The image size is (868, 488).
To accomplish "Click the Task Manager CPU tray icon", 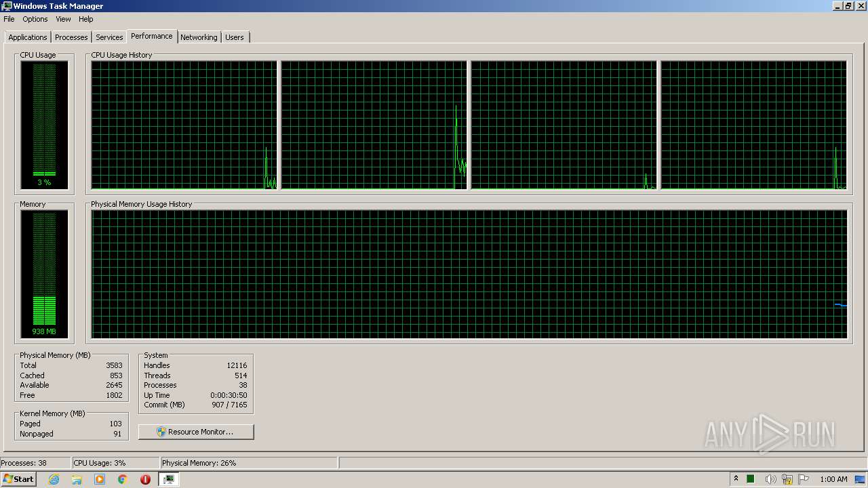I will point(751,479).
